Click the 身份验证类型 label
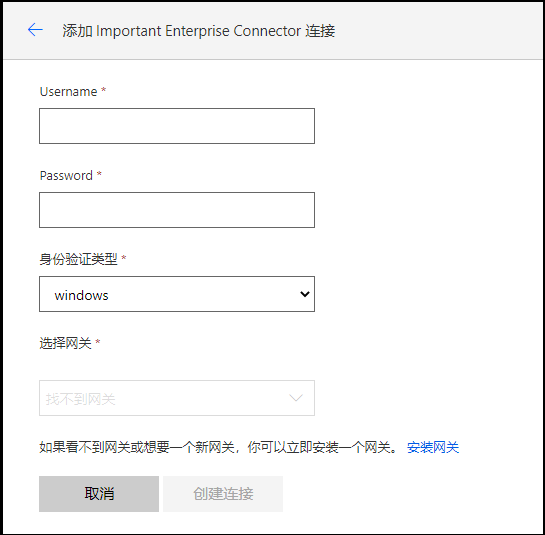This screenshot has height=535, width=545. coord(79,259)
